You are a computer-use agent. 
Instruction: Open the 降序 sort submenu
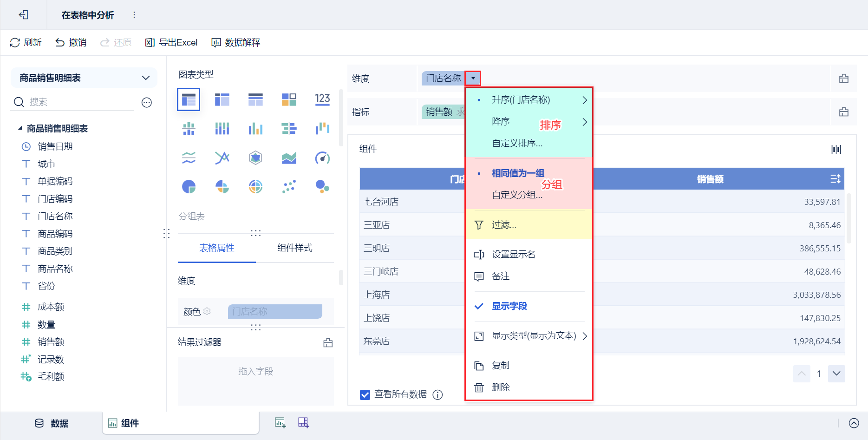coord(529,122)
